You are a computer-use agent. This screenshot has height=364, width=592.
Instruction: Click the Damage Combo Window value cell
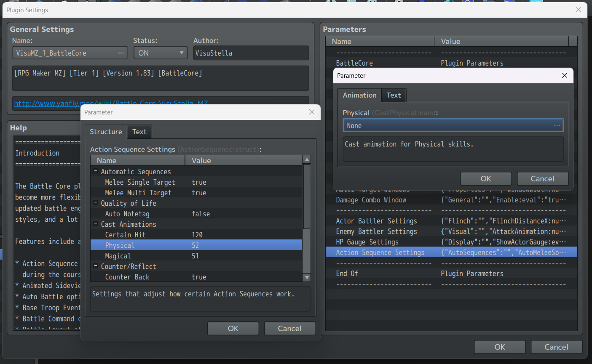tap(504, 200)
